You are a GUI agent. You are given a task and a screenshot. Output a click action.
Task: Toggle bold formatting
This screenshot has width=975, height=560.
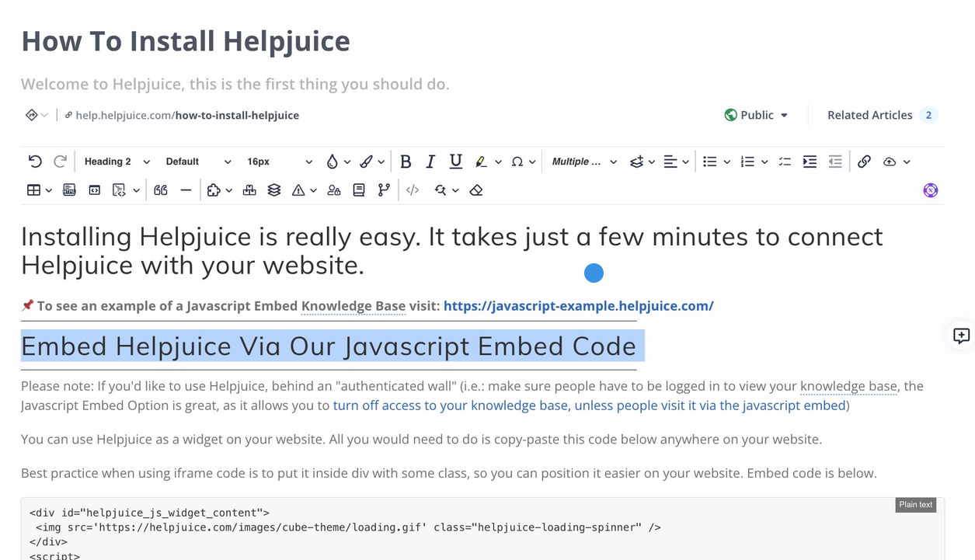click(x=406, y=162)
